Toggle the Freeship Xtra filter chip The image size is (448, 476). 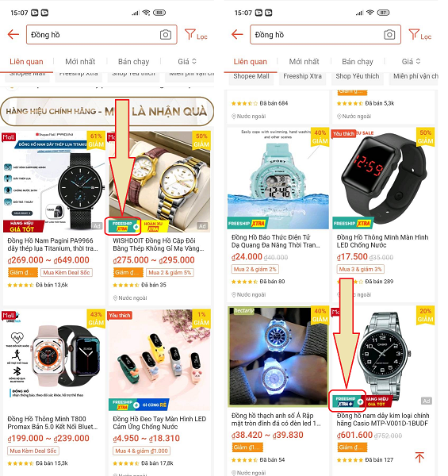click(302, 76)
